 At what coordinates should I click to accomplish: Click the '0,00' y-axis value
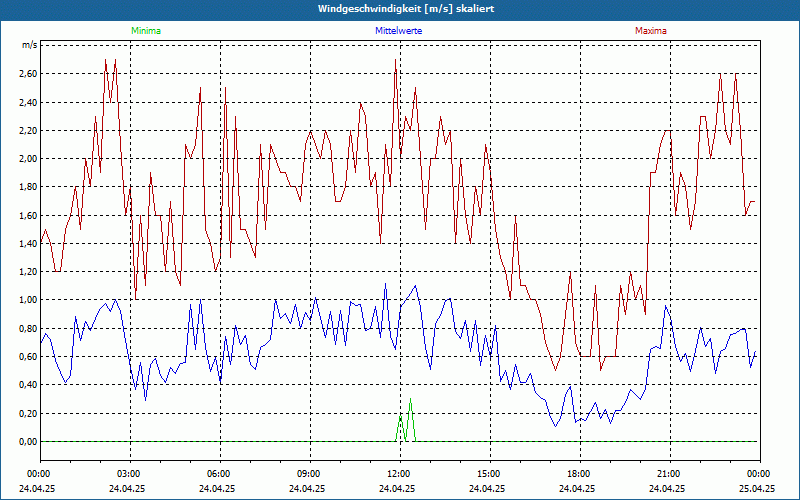[28, 441]
